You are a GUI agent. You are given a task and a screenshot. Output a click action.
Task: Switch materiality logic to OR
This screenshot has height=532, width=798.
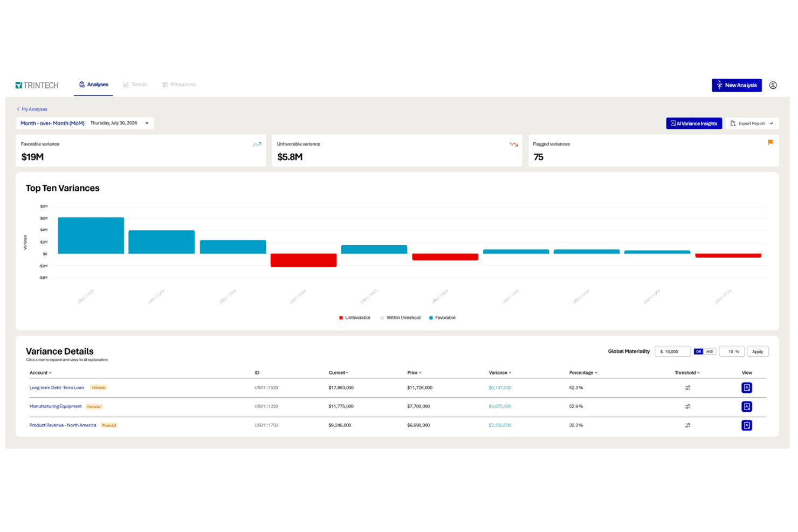(699, 351)
